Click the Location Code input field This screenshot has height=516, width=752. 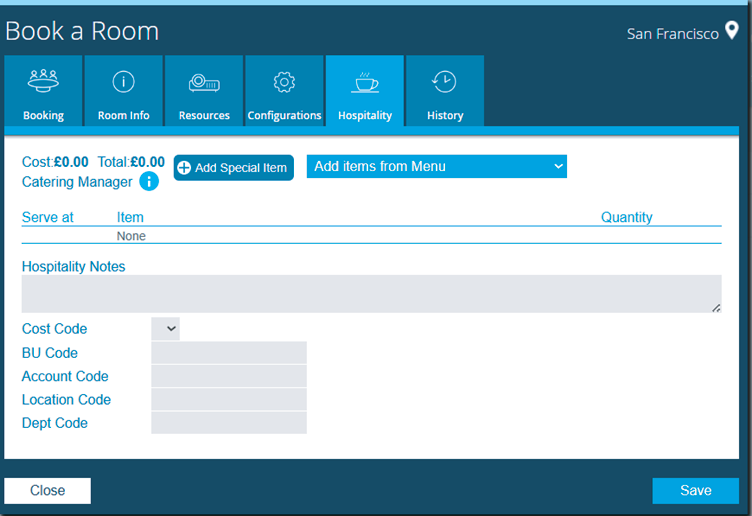click(229, 400)
